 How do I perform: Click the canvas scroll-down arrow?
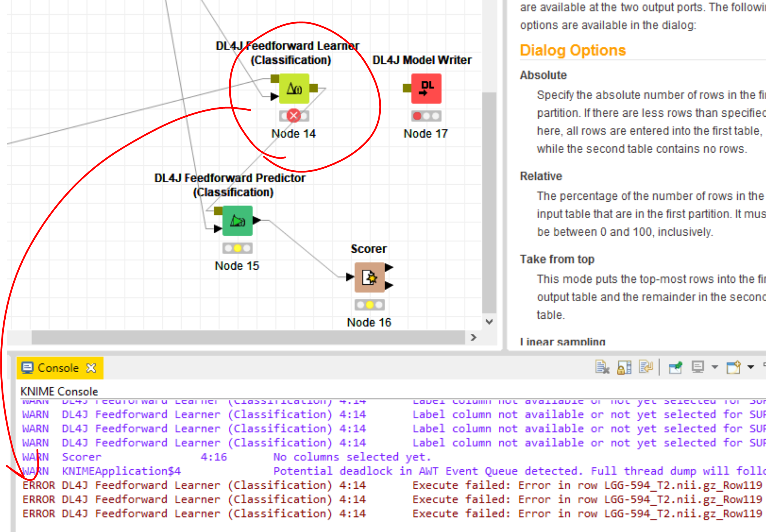[x=489, y=322]
